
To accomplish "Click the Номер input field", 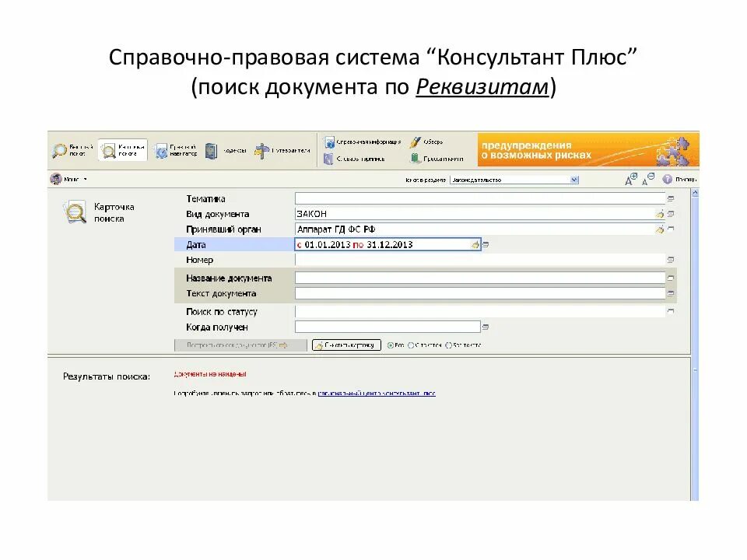I will click(480, 260).
